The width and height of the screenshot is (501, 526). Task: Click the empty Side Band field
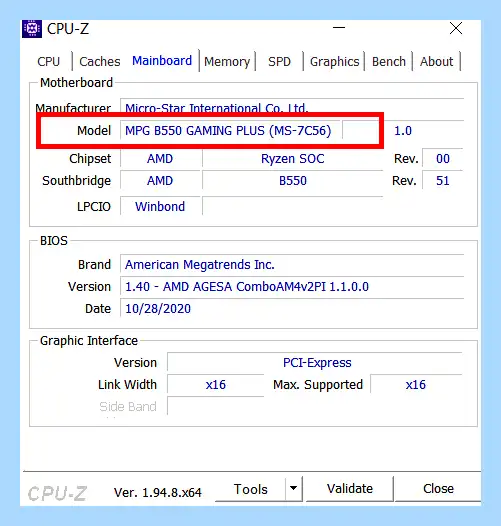[215, 407]
